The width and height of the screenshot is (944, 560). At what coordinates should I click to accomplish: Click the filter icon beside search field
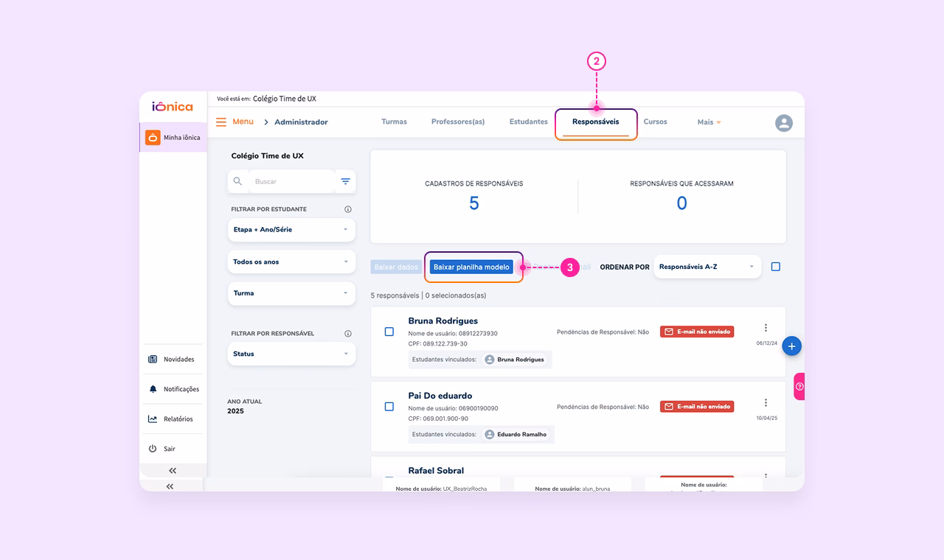pyautogui.click(x=345, y=181)
